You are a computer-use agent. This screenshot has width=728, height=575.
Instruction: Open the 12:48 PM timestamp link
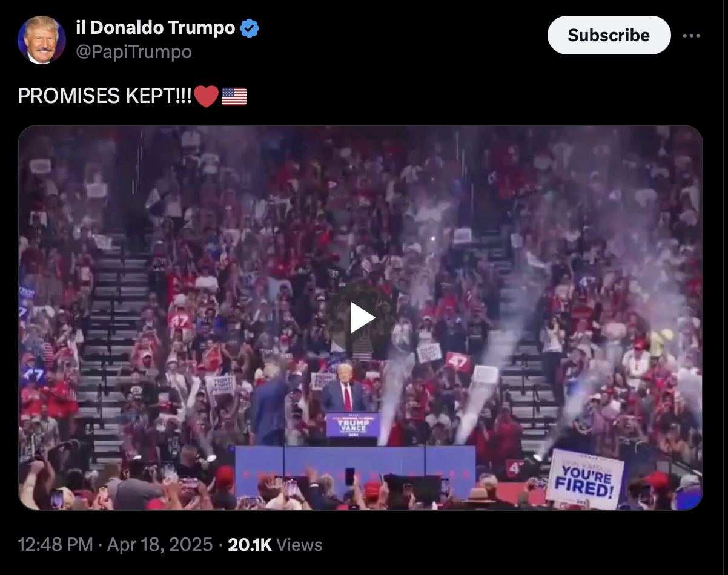pos(56,545)
